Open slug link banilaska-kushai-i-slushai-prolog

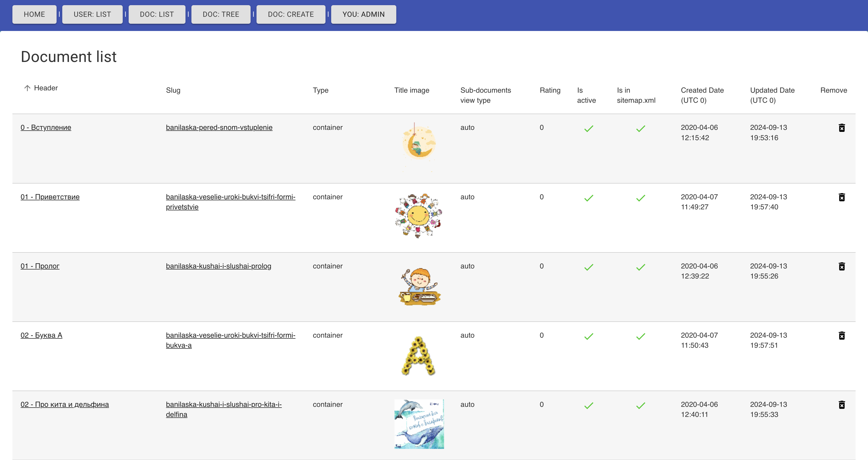click(x=218, y=266)
